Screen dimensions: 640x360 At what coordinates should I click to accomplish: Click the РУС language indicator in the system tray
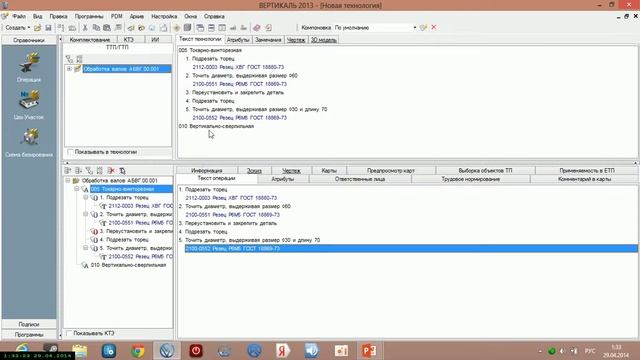click(x=590, y=351)
